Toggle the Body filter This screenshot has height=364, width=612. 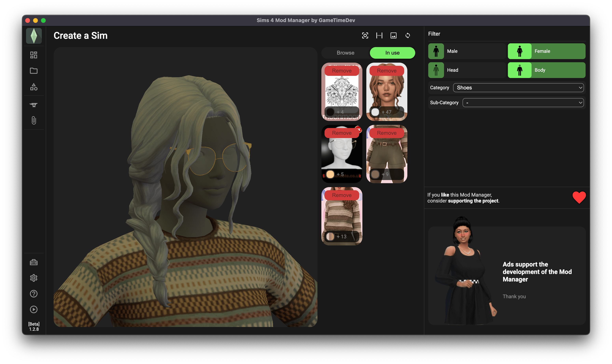click(547, 70)
